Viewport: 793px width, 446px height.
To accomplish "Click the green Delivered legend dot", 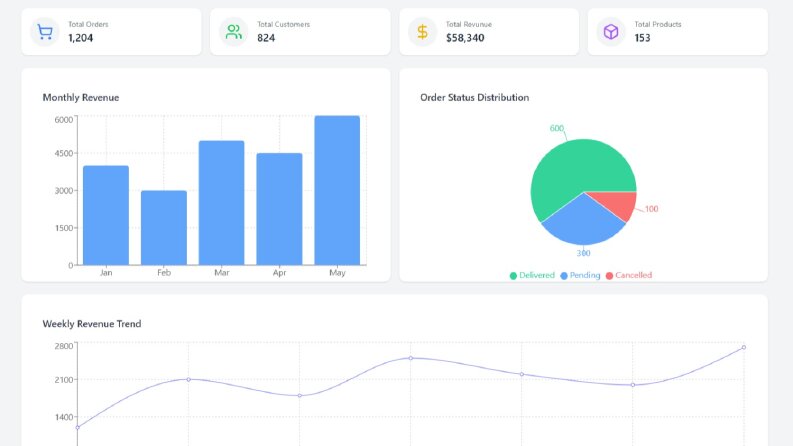I will [513, 276].
